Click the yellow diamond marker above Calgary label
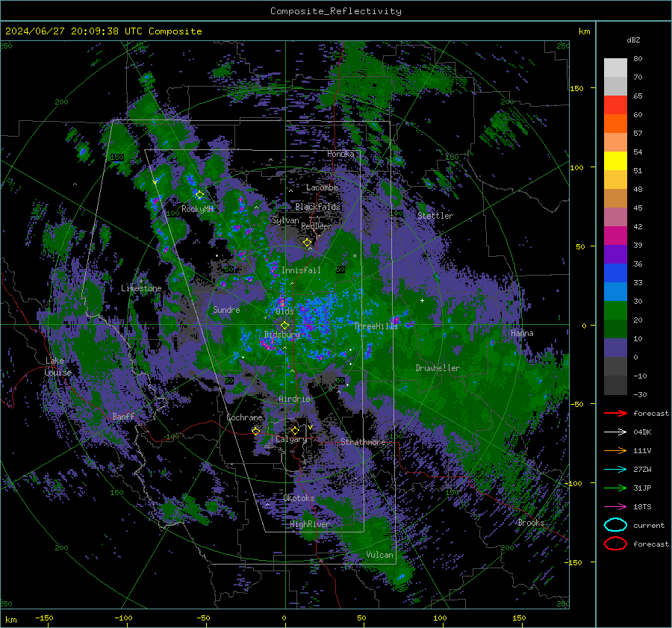 [295, 430]
